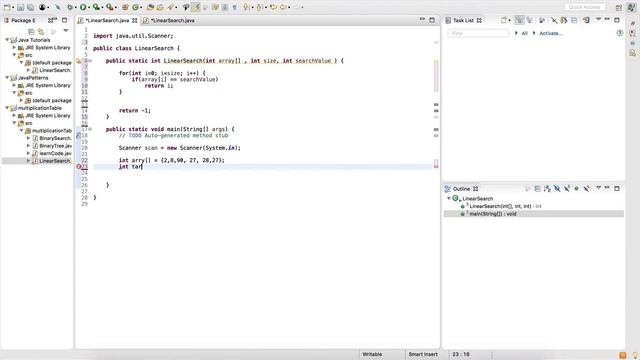Select the Outline tab
The height and width of the screenshot is (360, 640).
pyautogui.click(x=461, y=189)
